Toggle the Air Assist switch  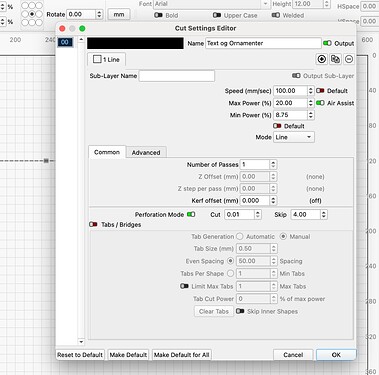click(320, 103)
